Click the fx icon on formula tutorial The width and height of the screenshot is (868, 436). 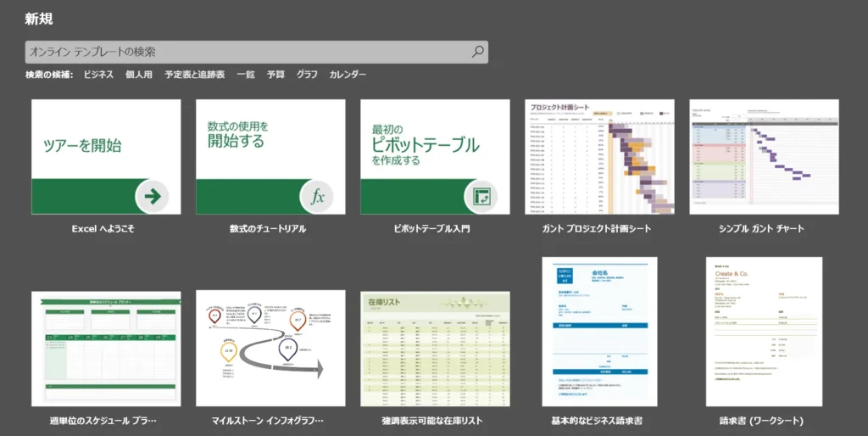317,197
